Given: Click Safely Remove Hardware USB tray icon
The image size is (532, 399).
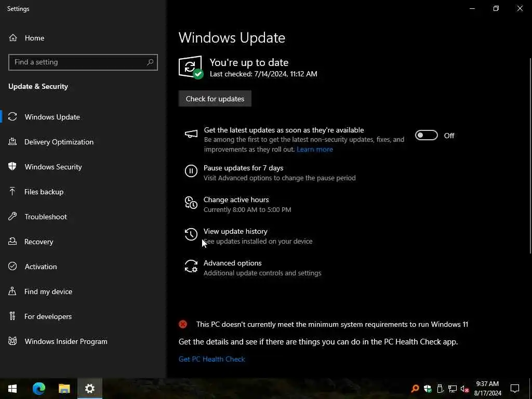Looking at the screenshot, I should pyautogui.click(x=440, y=389).
